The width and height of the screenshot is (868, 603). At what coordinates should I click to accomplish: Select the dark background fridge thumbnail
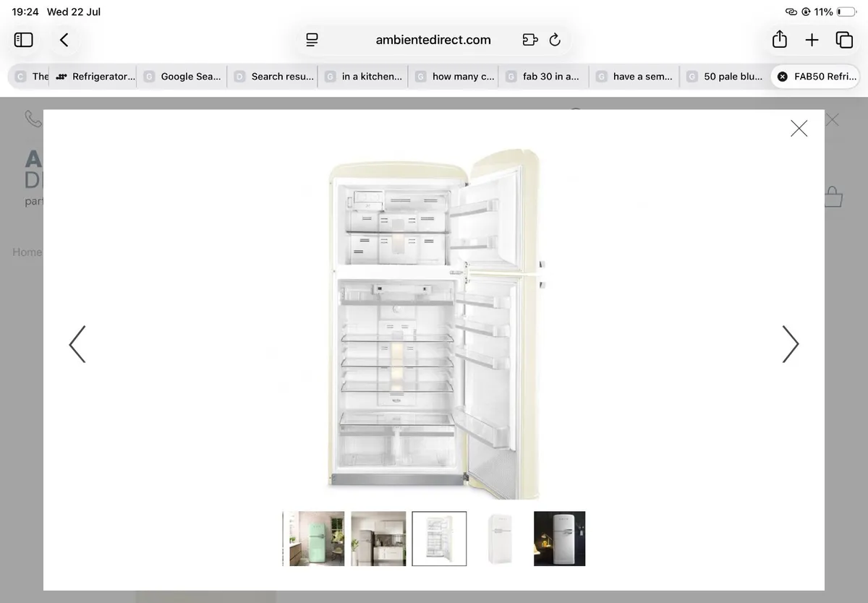point(559,539)
